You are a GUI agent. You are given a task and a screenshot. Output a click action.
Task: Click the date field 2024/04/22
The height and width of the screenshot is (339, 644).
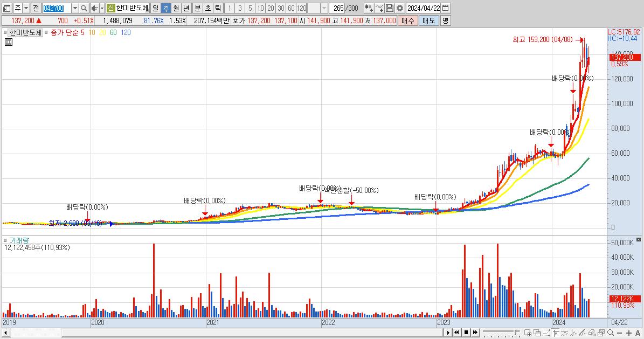(424, 8)
